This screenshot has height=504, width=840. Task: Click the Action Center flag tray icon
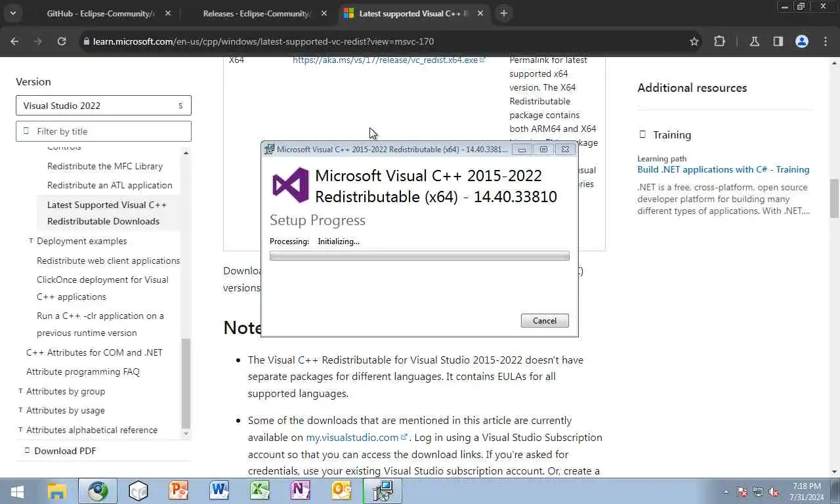pos(742,492)
